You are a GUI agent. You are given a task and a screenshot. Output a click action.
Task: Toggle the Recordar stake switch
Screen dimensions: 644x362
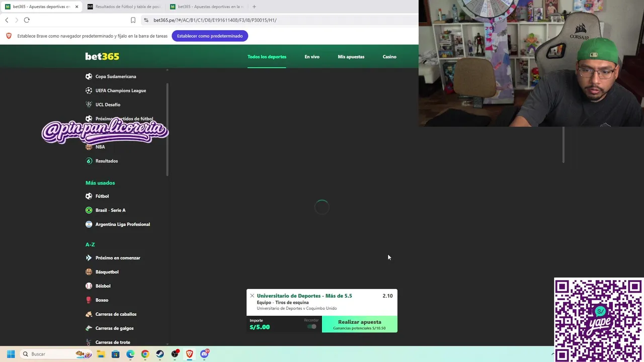click(x=312, y=327)
